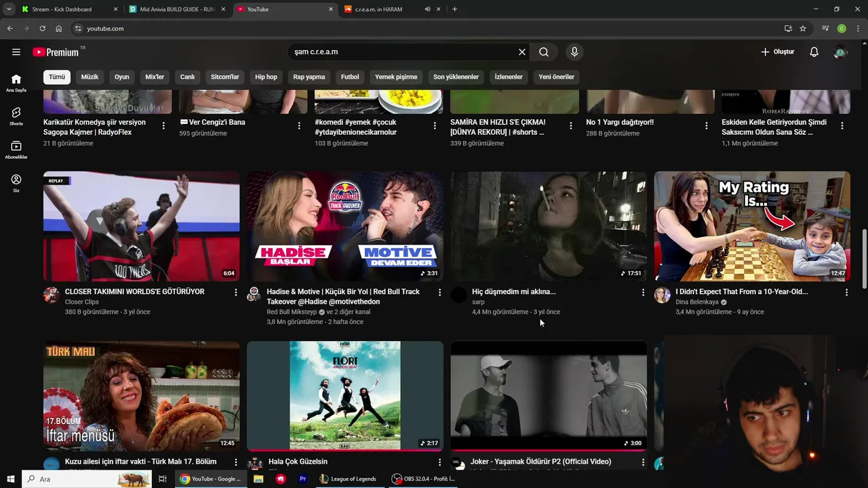
Task: Select the İzlenenler filter chip
Action: [509, 77]
